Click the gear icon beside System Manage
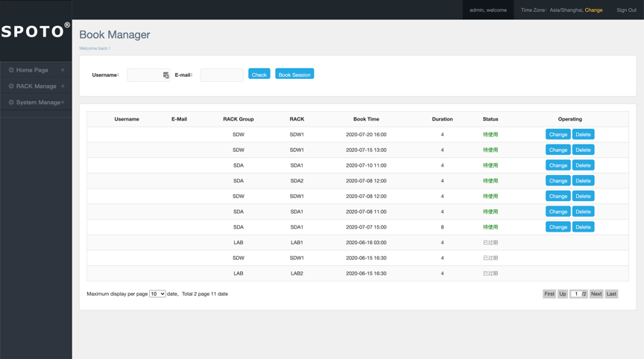This screenshot has height=359, width=644. (11, 102)
